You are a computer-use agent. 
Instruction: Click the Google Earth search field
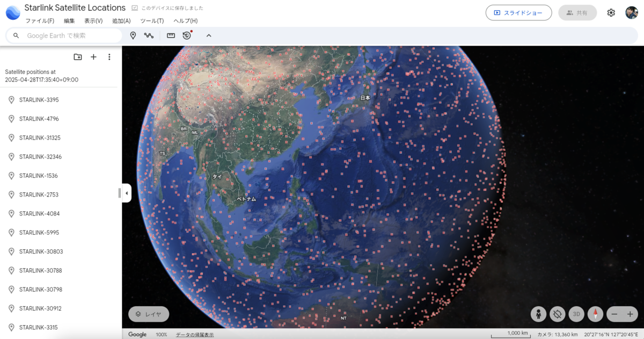(x=64, y=35)
